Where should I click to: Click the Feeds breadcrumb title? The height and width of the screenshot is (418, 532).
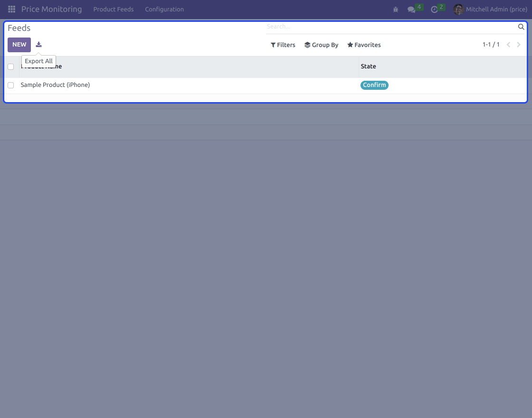click(x=19, y=28)
